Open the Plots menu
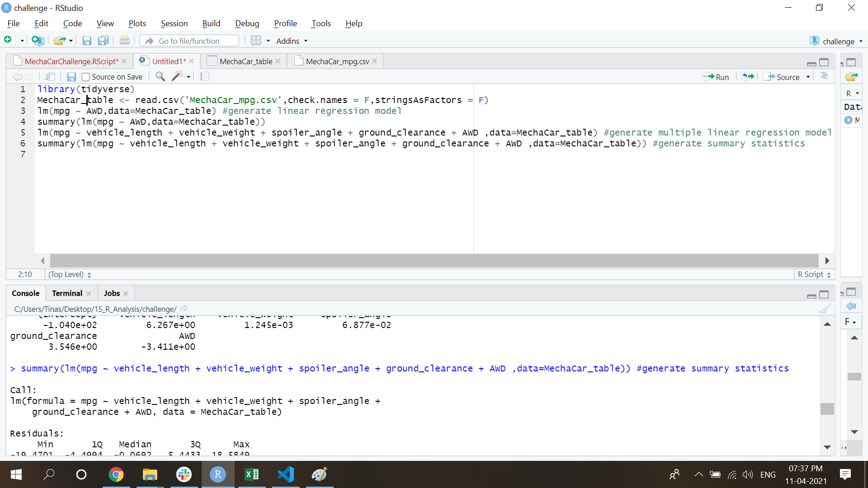Image resolution: width=868 pixels, height=488 pixels. (137, 23)
